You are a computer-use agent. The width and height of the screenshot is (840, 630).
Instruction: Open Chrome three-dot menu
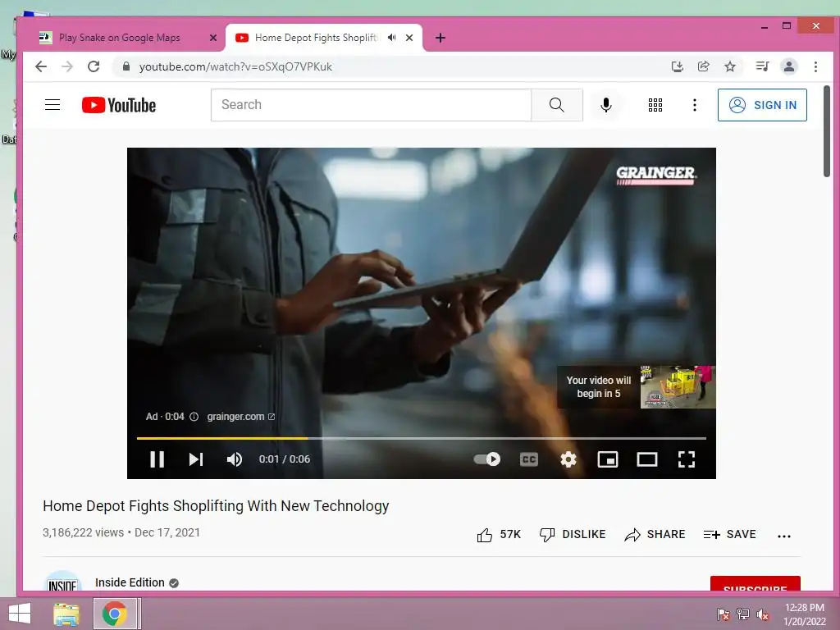[x=815, y=66]
